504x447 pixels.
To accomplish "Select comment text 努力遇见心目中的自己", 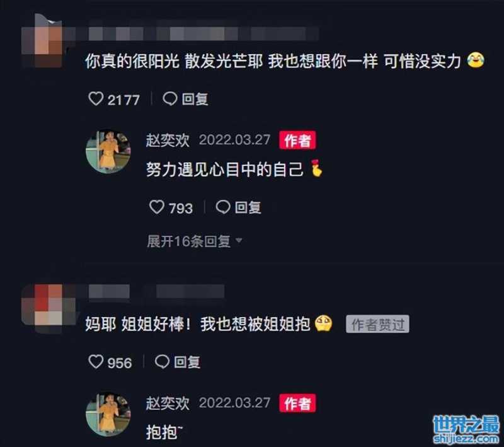I will pos(225,169).
